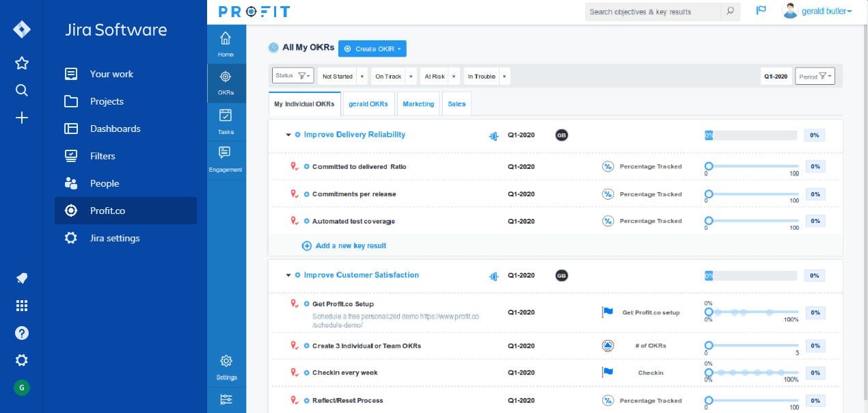Open the Improve Customer Satisfaction objective
This screenshot has width=868, height=413.
click(x=362, y=275)
